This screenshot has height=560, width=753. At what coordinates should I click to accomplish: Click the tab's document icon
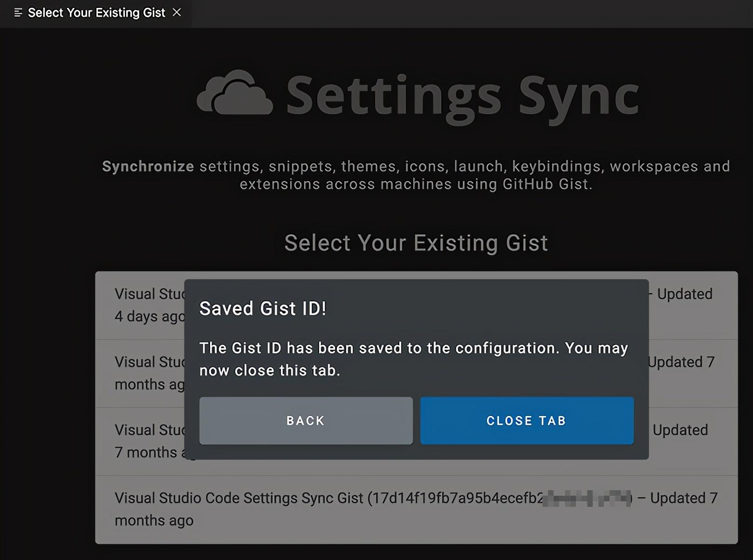point(18,13)
